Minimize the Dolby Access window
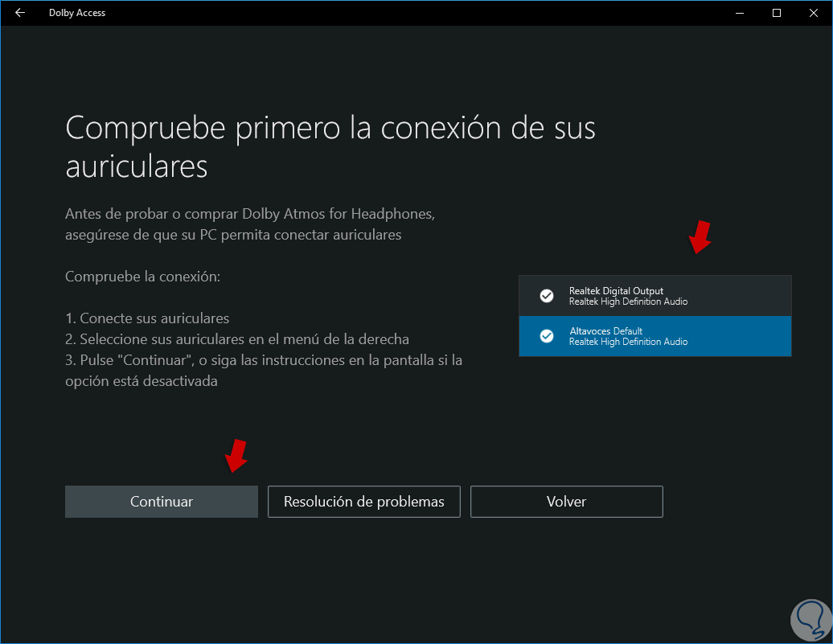Image resolution: width=833 pixels, height=644 pixels. [740, 13]
